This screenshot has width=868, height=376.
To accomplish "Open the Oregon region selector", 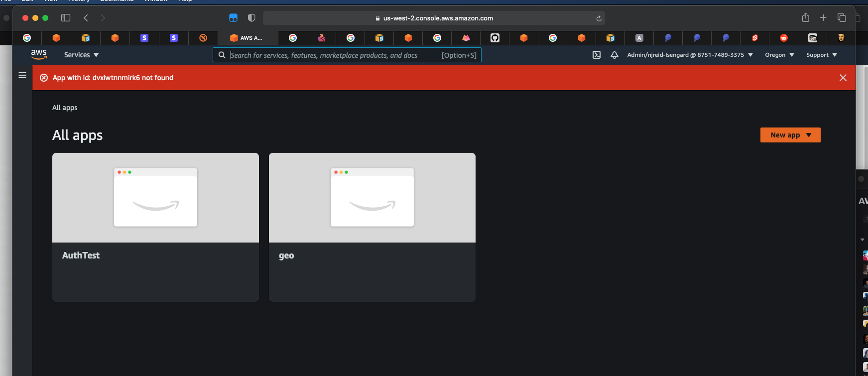I will 779,55.
